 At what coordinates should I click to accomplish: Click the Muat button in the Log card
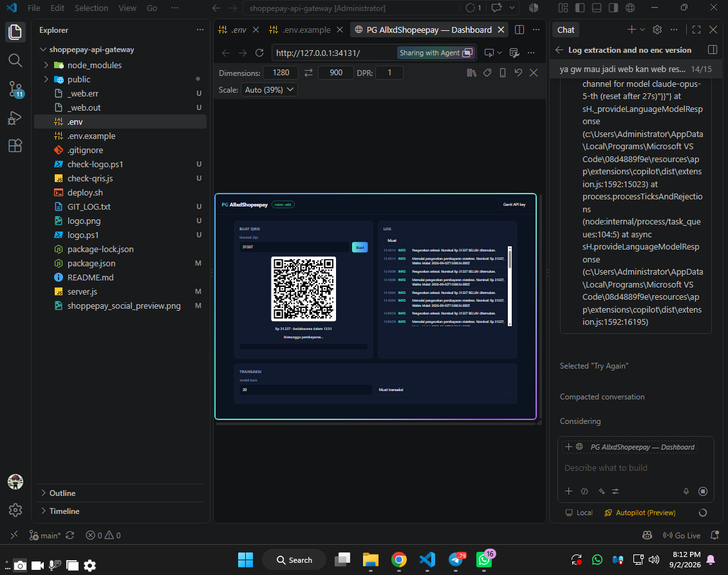tap(392, 241)
